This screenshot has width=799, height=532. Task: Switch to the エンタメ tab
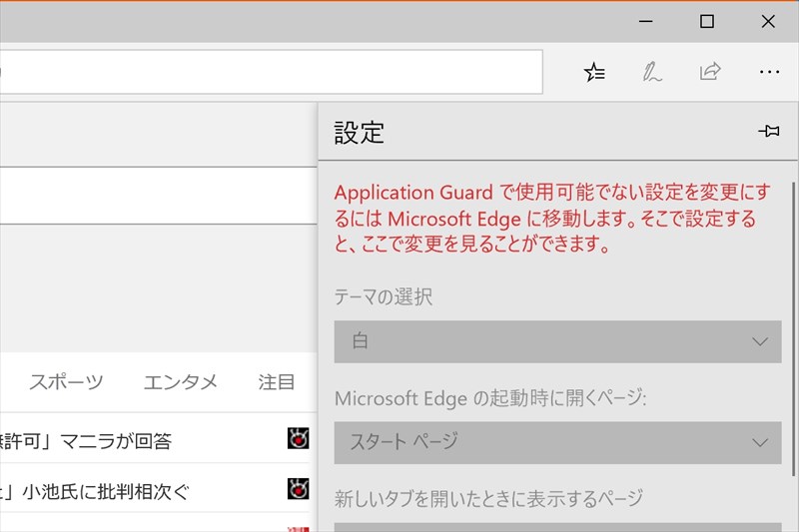[x=181, y=382]
